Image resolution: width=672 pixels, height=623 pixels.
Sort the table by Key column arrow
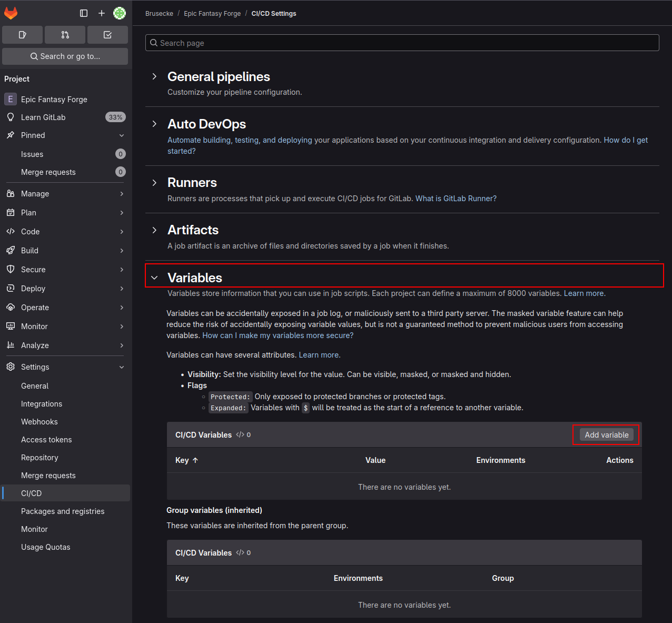point(195,460)
